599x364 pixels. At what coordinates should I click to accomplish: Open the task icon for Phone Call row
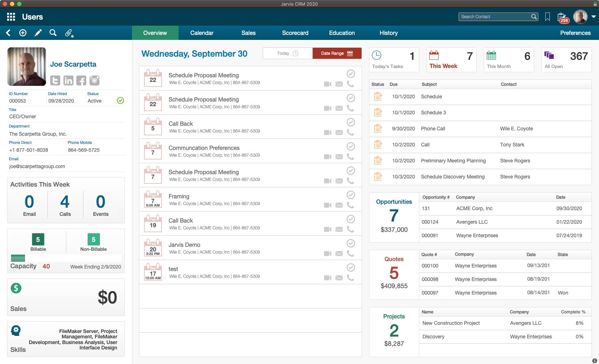pyautogui.click(x=378, y=128)
